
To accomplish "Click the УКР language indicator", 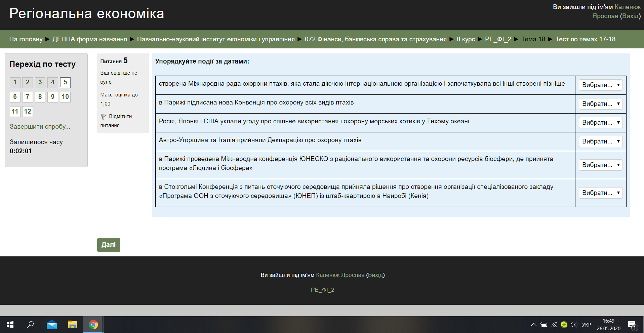I will click(x=587, y=324).
